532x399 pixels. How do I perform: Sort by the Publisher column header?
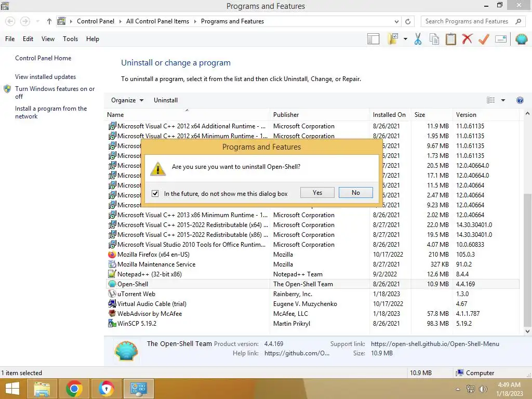tap(320, 115)
